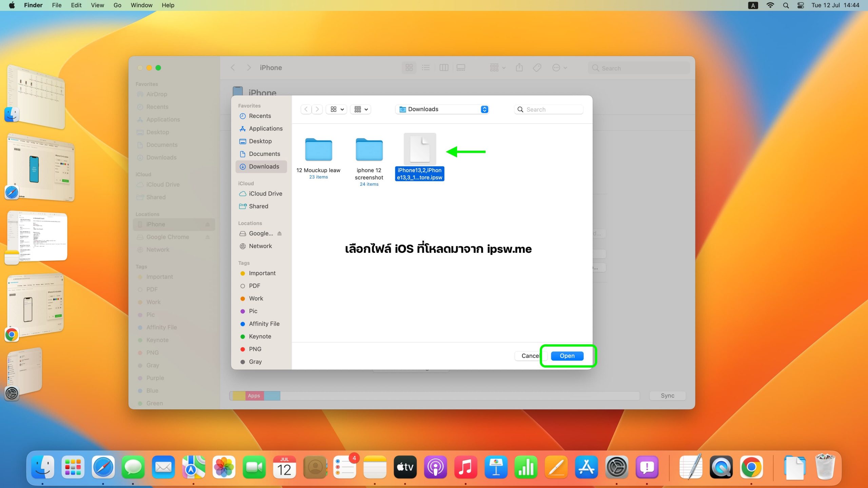Image resolution: width=868 pixels, height=488 pixels.
Task: Click the blue Open button
Action: point(567,356)
